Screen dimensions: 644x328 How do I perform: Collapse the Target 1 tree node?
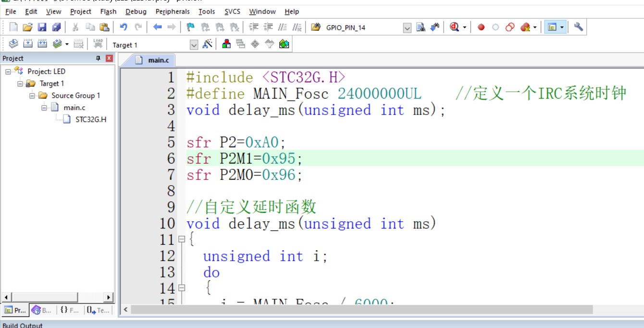tap(20, 83)
